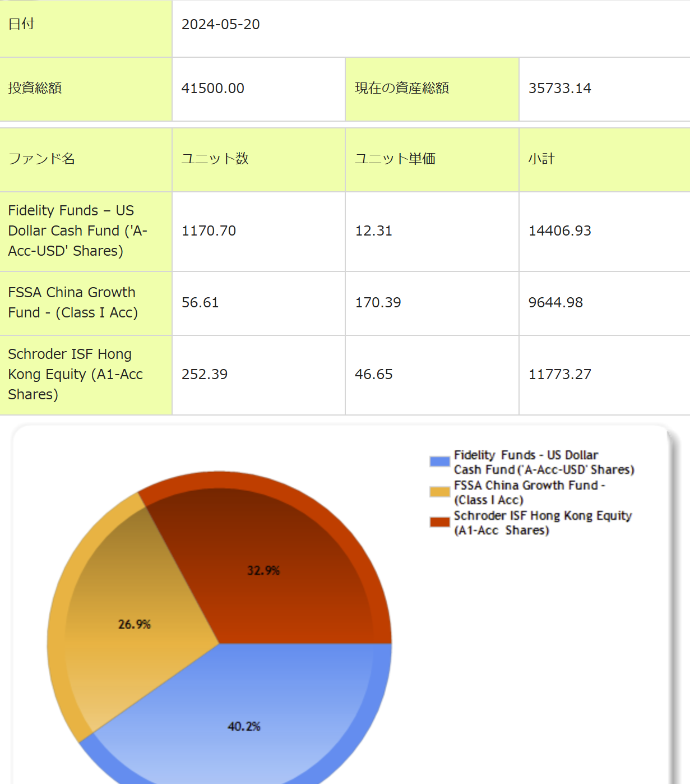The height and width of the screenshot is (784, 690).
Task: Click the ユニット数 column header
Action: click(215, 159)
